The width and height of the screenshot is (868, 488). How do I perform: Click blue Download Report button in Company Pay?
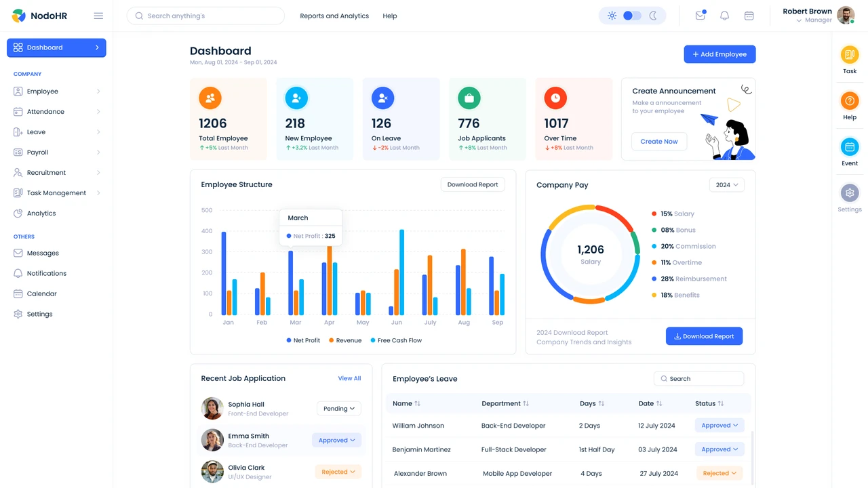704,336
